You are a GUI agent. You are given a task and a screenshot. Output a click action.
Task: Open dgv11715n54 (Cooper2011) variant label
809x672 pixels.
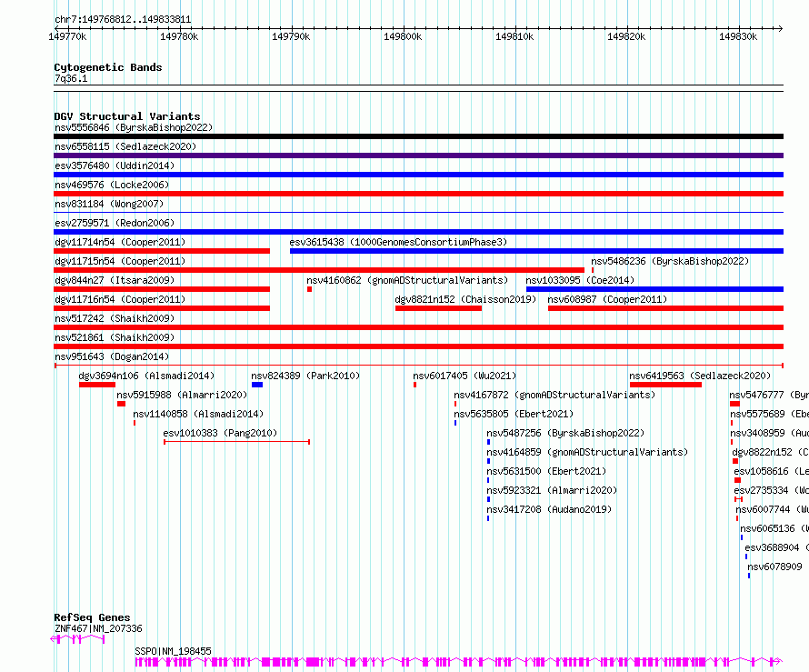[x=120, y=261]
